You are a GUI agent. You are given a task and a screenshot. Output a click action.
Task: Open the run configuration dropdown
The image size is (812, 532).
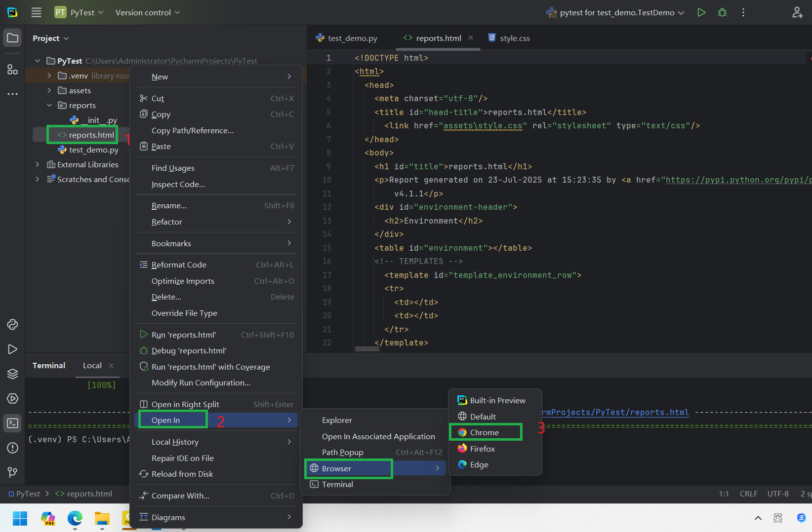(615, 12)
